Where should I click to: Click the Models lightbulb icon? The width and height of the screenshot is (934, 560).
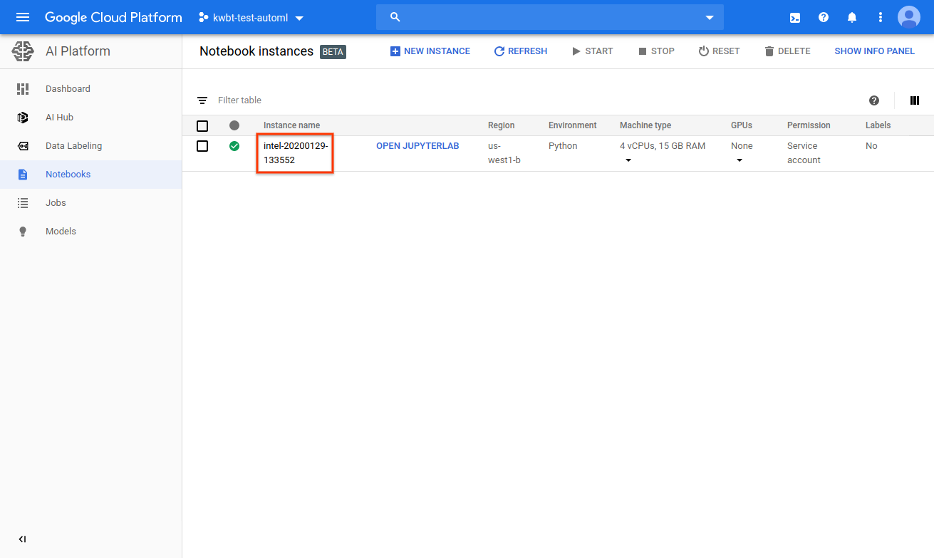23,232
